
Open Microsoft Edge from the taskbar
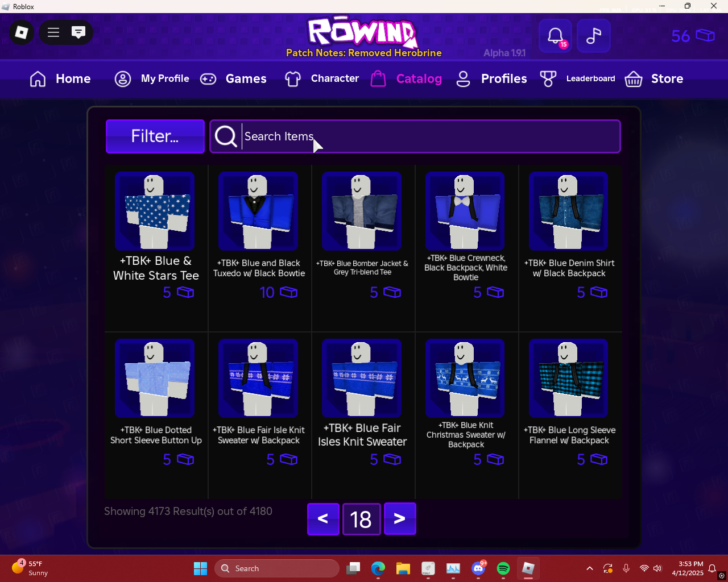pos(378,568)
